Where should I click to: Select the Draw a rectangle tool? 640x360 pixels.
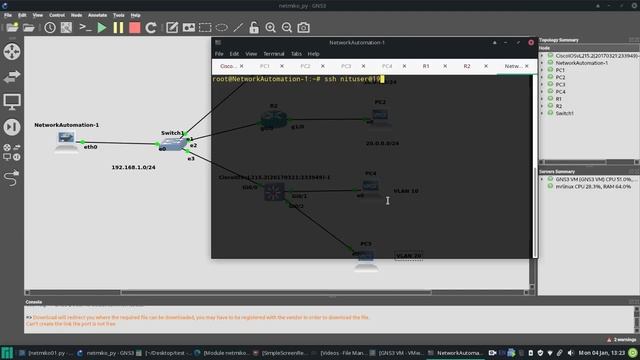tap(205, 27)
